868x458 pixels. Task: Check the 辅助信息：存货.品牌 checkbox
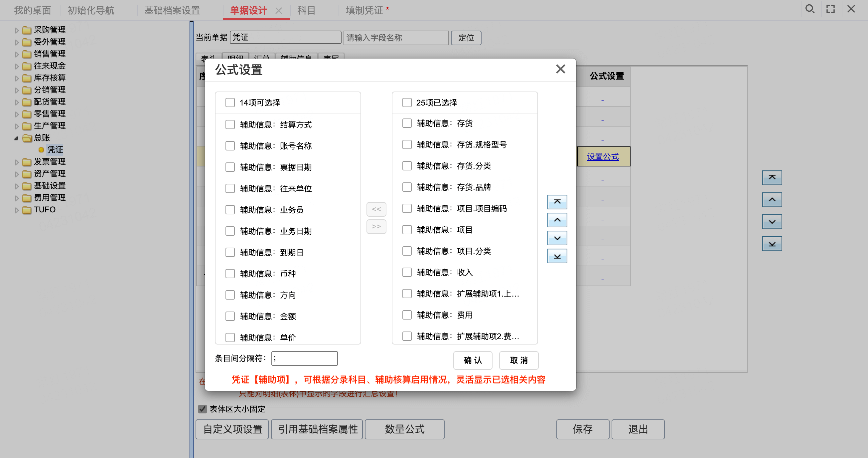tap(407, 187)
